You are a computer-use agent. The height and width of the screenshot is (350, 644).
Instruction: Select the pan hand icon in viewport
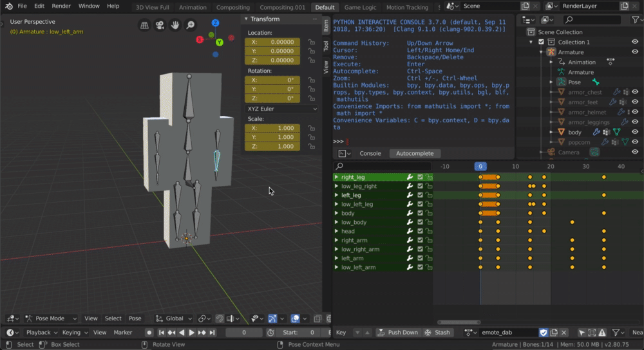coord(175,26)
